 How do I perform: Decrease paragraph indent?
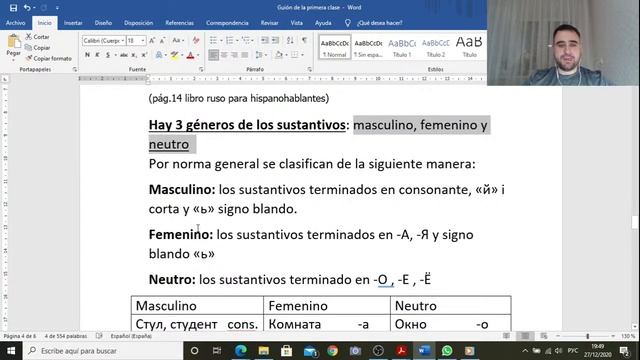(264, 40)
